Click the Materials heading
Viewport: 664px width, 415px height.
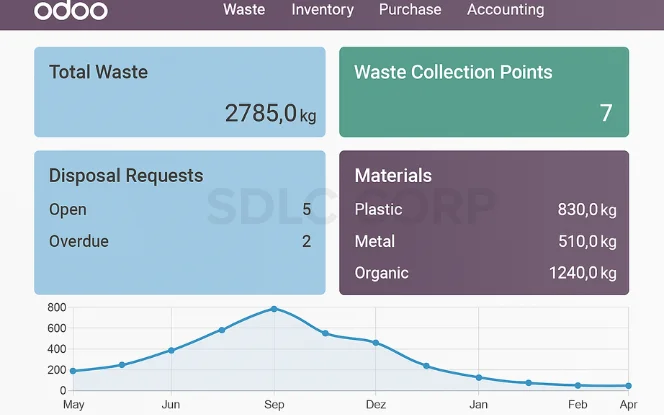click(x=393, y=175)
